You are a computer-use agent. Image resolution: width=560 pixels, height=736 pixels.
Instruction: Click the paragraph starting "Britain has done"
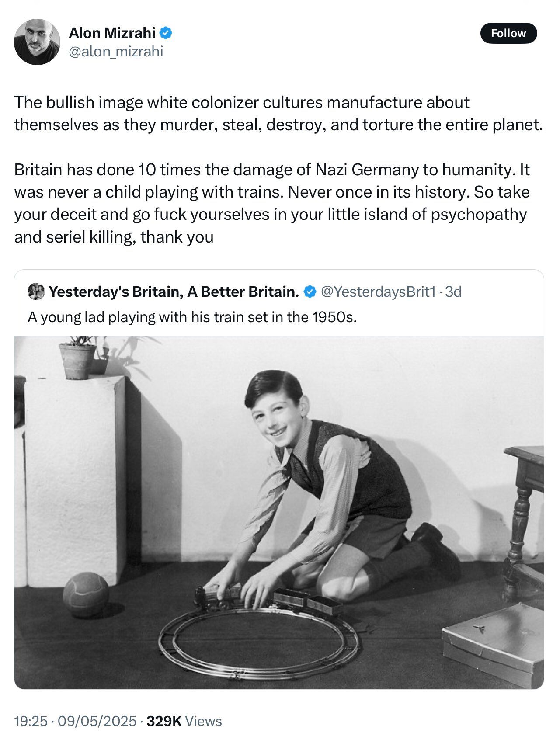click(x=272, y=203)
